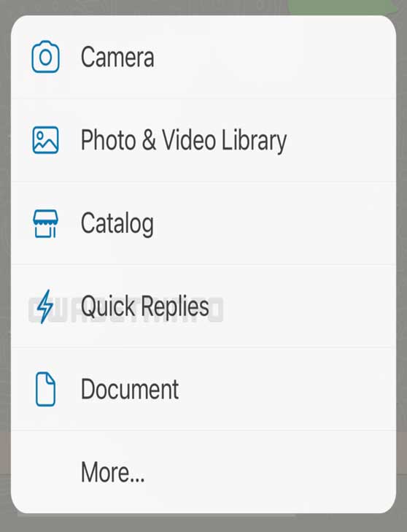This screenshot has width=407, height=532.
Task: Open Camera from the attachment menu
Action: 117,57
